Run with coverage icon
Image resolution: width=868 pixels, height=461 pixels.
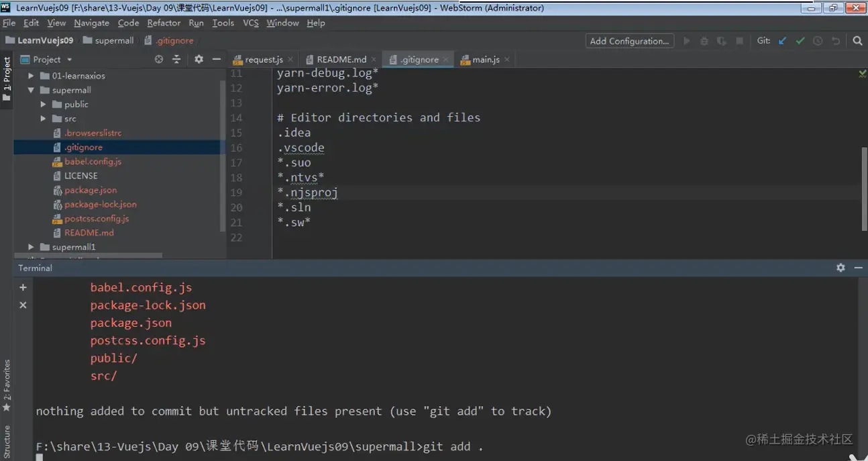(x=721, y=41)
